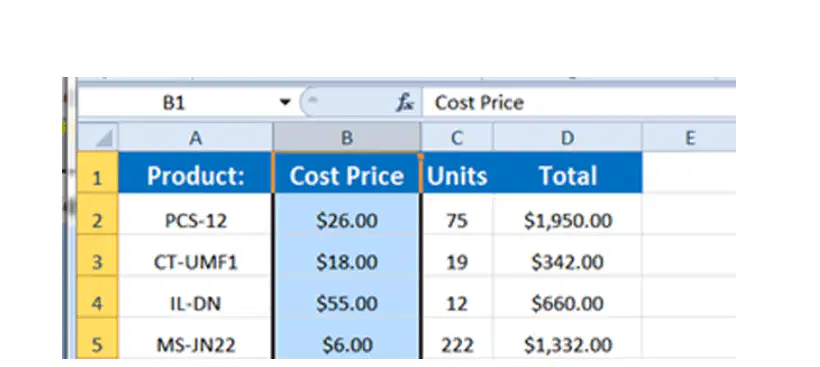Select row 5 header
This screenshot has height=367, width=820.
pyautogui.click(x=98, y=338)
